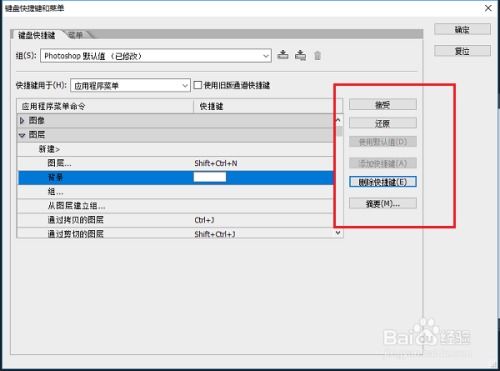The image size is (500, 371).
Task: Open the 快捷键用于 应用程序菜单 dropdown
Action: tap(130, 86)
